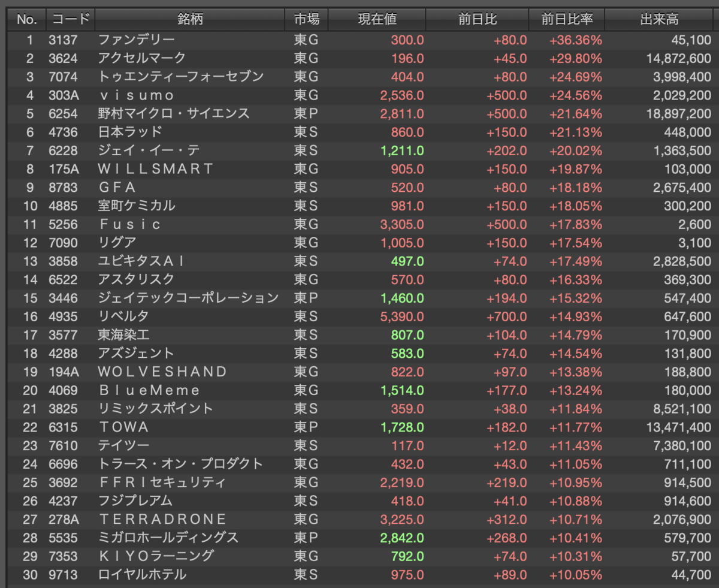Click stock code 3137
The width and height of the screenshot is (719, 588).
[62, 40]
